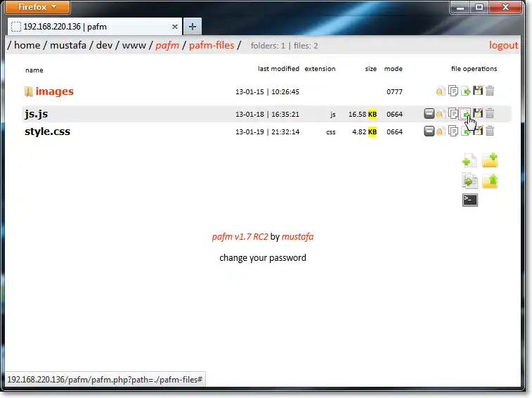
Task: Click the 0664 mode of js.js
Action: [394, 114]
